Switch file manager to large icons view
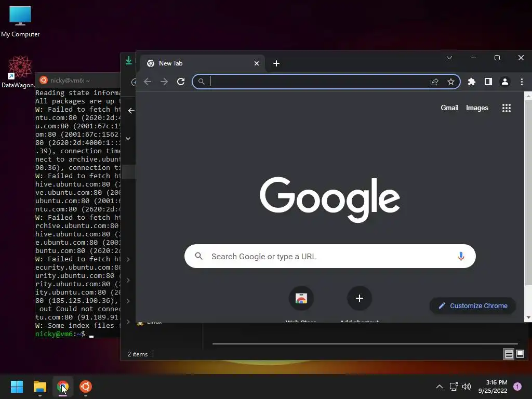The width and height of the screenshot is (532, 399). [520, 354]
